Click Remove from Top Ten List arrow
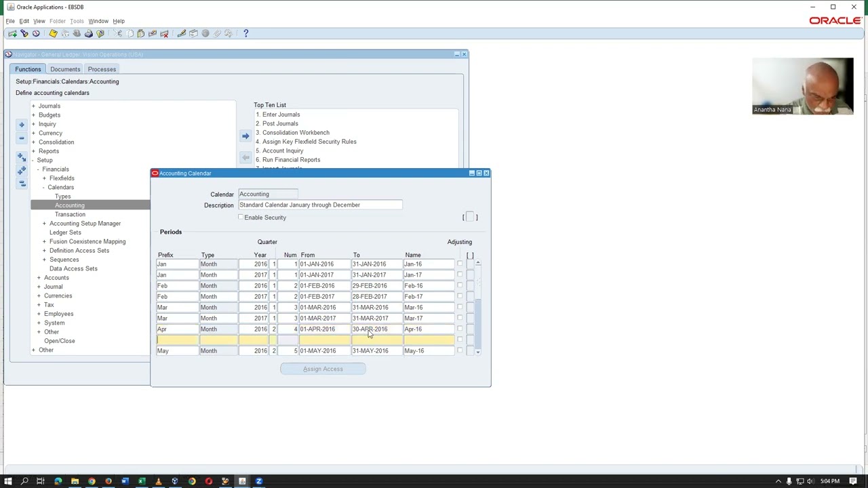The height and width of the screenshot is (488, 868). 245,157
